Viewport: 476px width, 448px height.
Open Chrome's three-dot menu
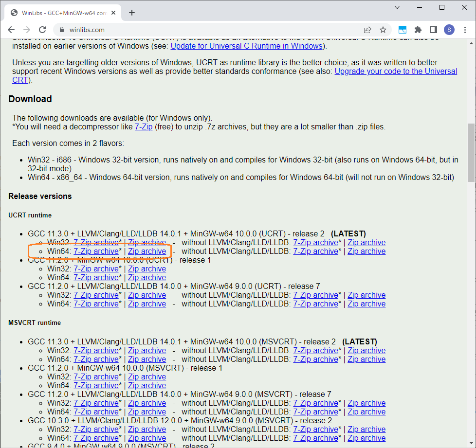pyautogui.click(x=465, y=30)
